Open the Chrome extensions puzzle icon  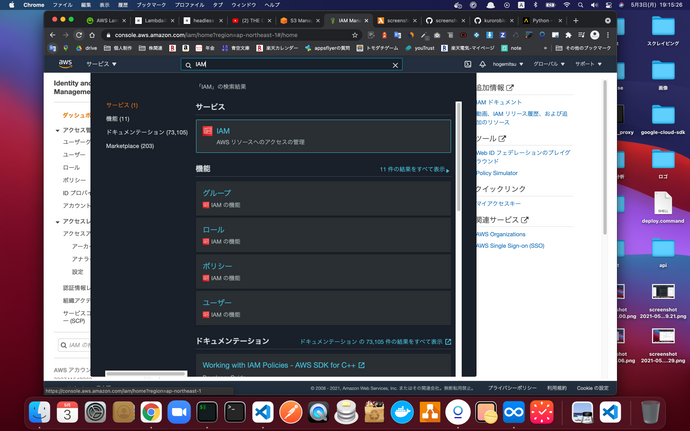coord(568,35)
